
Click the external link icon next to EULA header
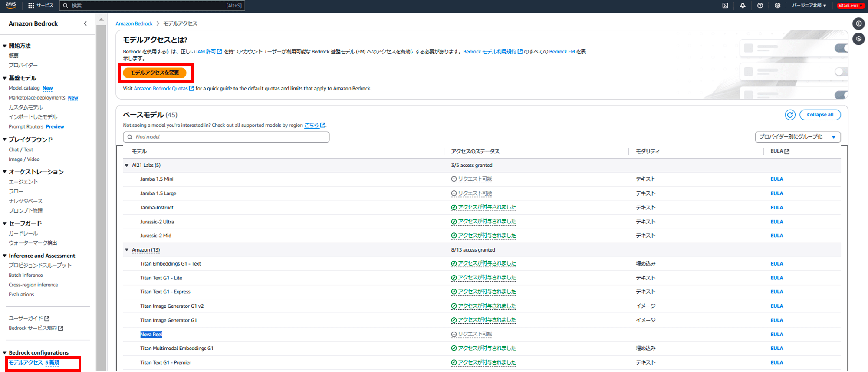pyautogui.click(x=787, y=152)
